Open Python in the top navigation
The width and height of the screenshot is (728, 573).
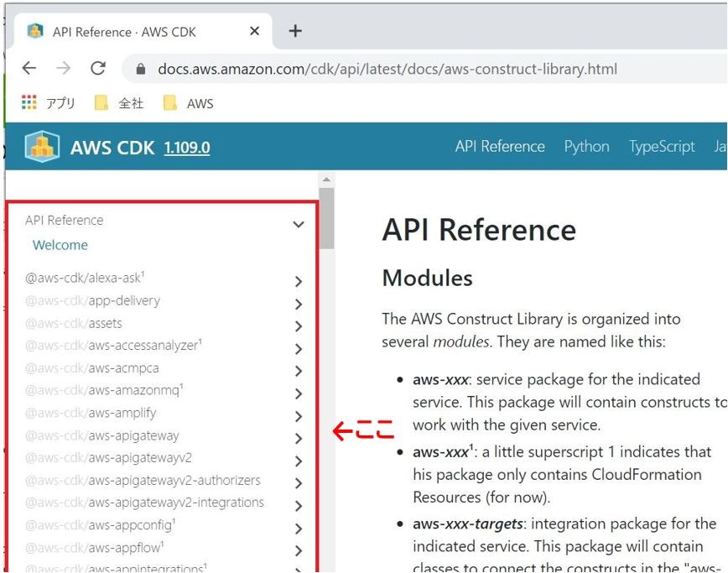tap(587, 146)
